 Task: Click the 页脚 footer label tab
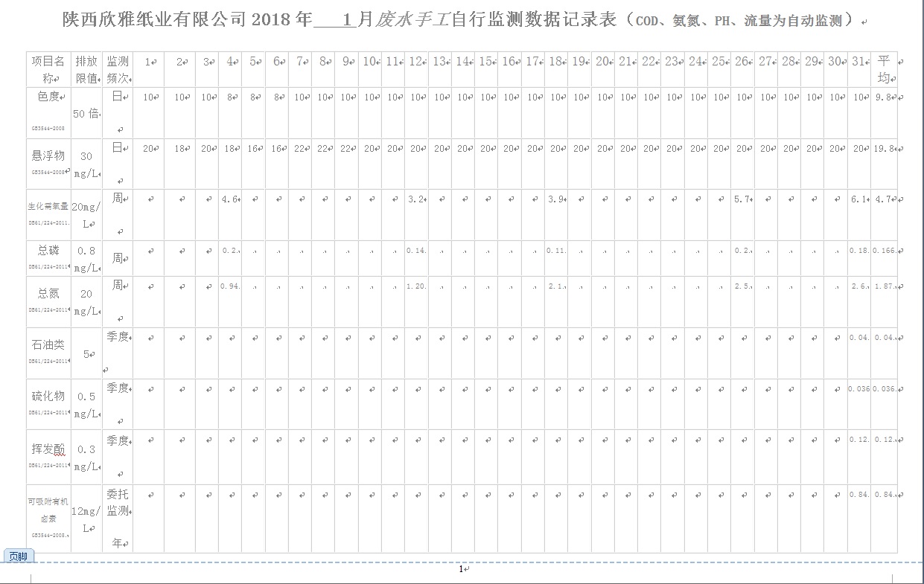click(x=19, y=556)
